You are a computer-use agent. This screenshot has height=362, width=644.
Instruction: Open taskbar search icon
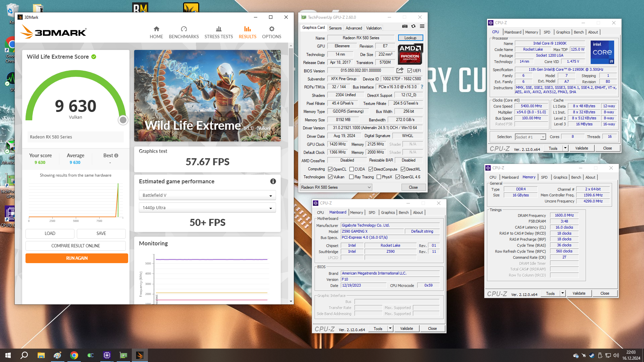(x=24, y=355)
